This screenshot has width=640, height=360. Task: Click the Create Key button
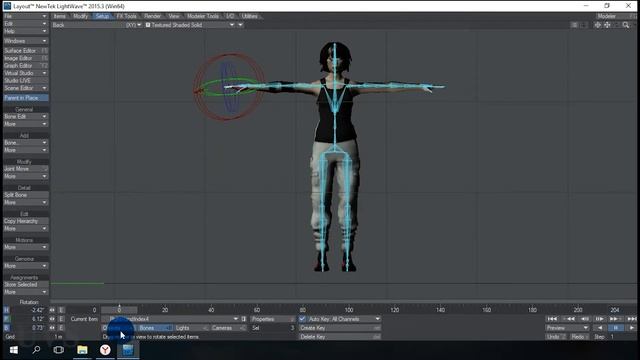340,328
